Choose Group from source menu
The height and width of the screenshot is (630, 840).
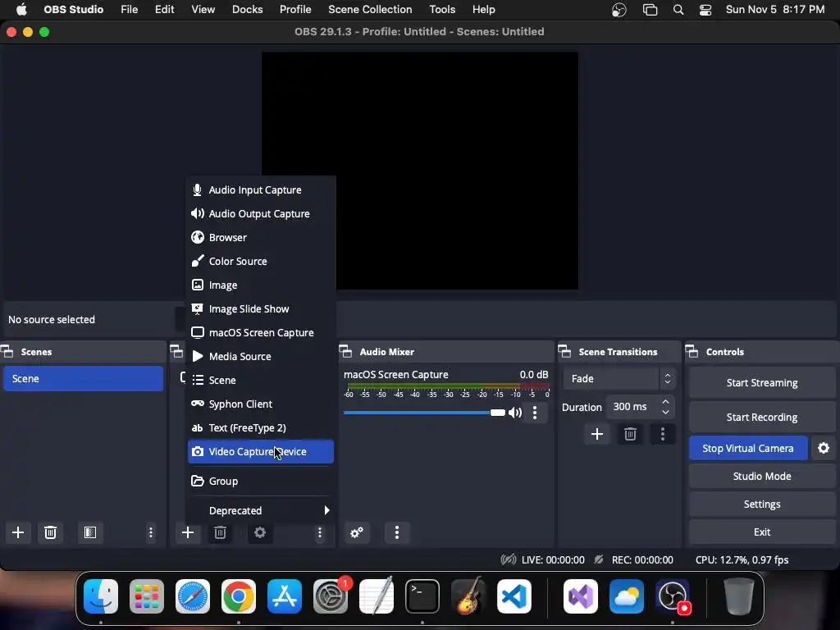click(260, 481)
